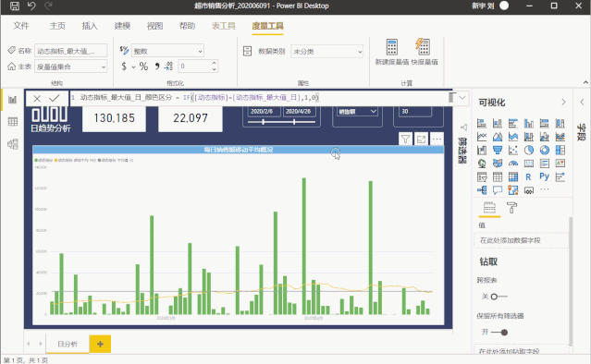
Task: Cancel the formula with the X button
Action: click(37, 98)
